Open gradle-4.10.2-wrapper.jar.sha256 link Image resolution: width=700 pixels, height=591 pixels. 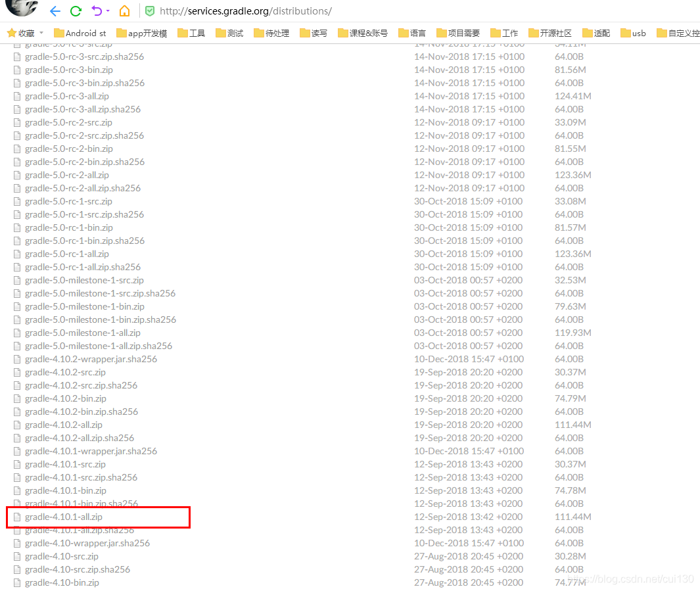pos(91,360)
